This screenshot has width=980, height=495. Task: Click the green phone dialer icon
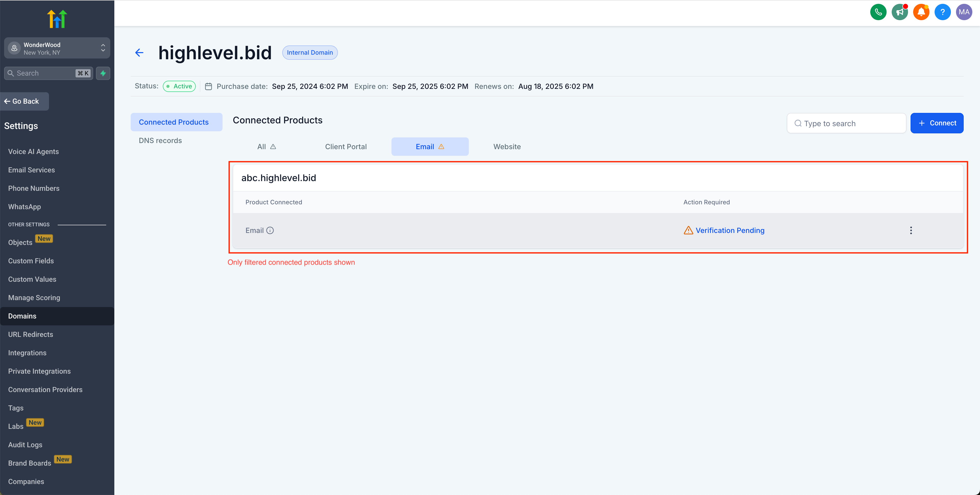point(878,12)
